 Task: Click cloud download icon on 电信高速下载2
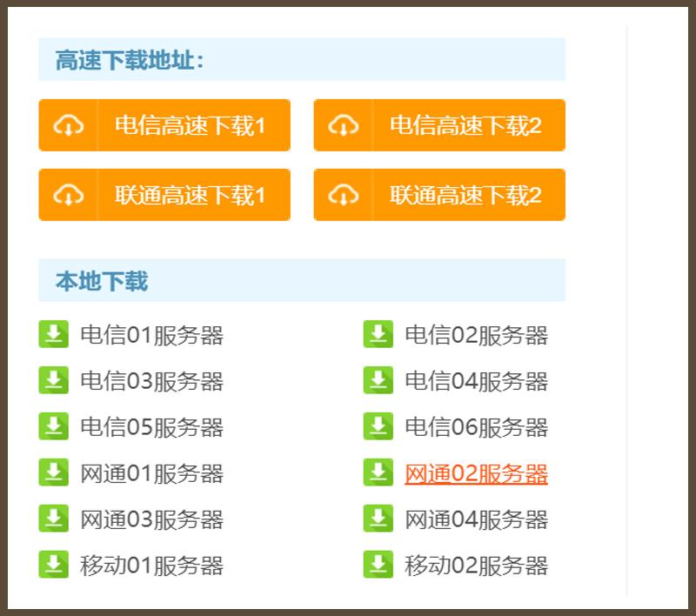pyautogui.click(x=343, y=125)
